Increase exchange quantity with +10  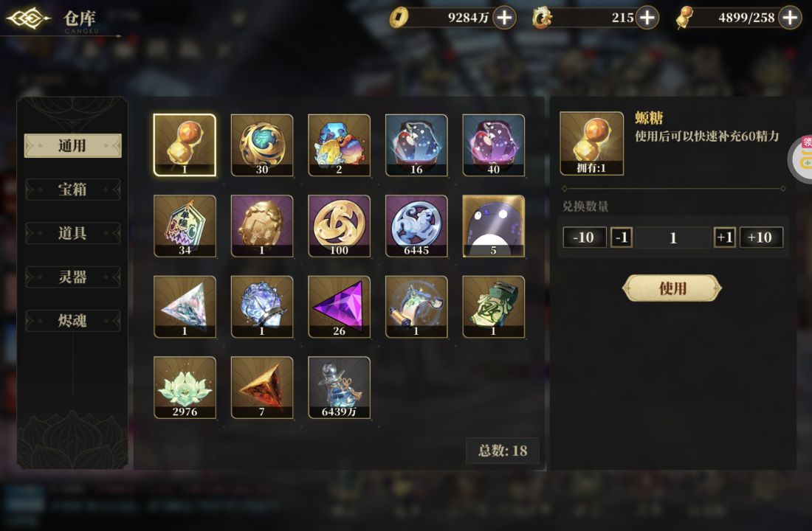coord(761,237)
